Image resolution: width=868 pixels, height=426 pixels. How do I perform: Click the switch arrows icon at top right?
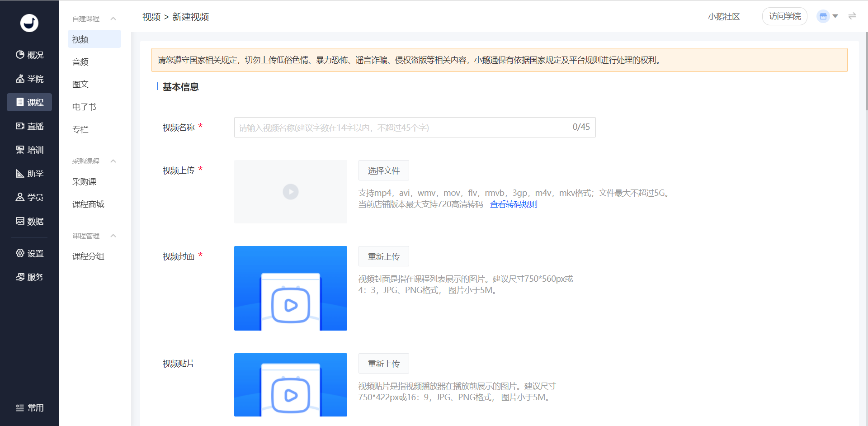point(852,16)
